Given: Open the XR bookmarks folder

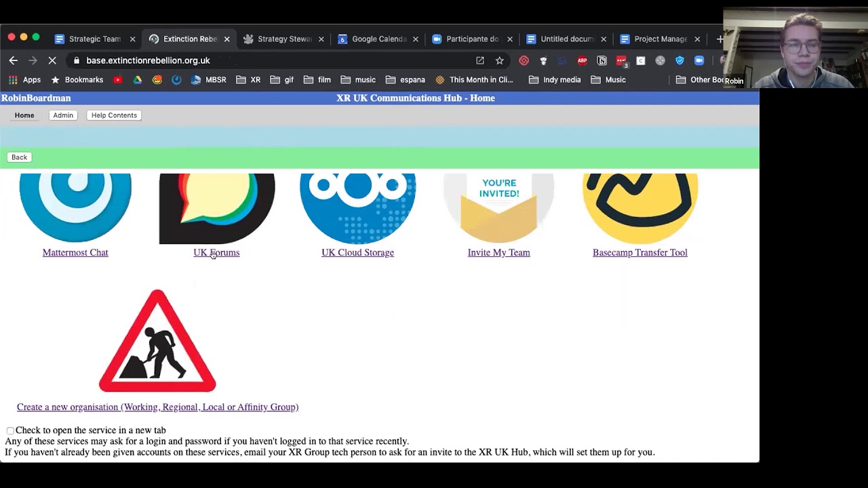Looking at the screenshot, I should [248, 79].
